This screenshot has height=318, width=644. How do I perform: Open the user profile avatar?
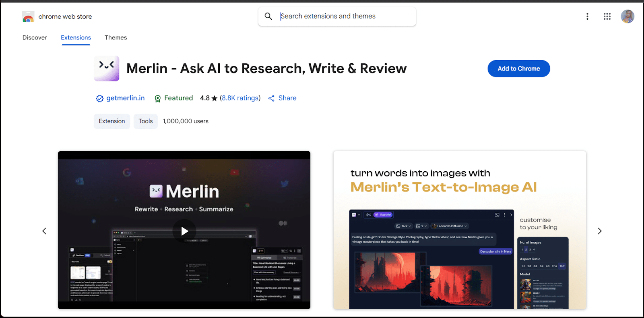627,17
